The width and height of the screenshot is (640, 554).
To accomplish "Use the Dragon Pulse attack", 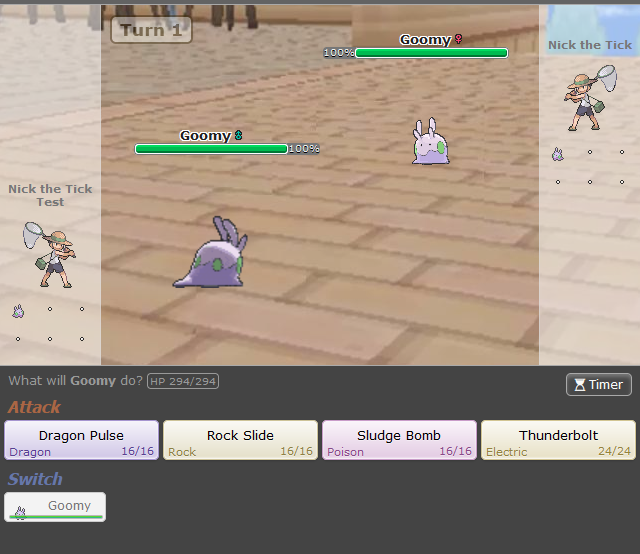I will (x=81, y=441).
